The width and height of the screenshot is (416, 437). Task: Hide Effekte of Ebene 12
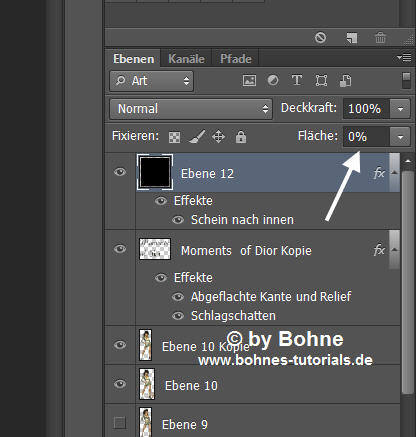pos(161,201)
